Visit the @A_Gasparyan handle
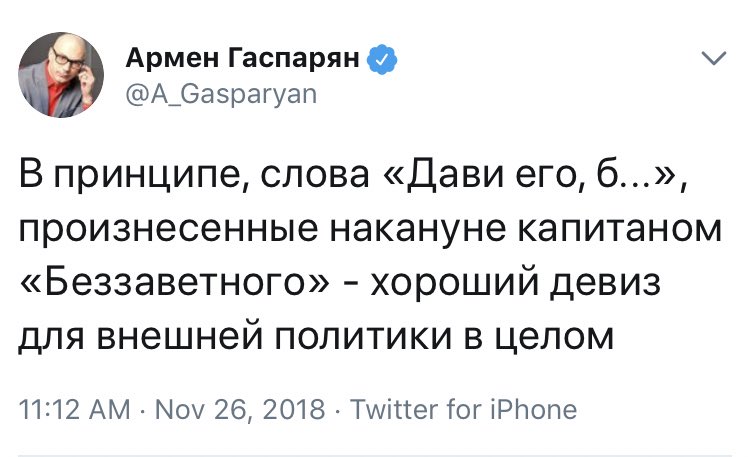Viewport: 750px width, 457px height. click(x=221, y=95)
